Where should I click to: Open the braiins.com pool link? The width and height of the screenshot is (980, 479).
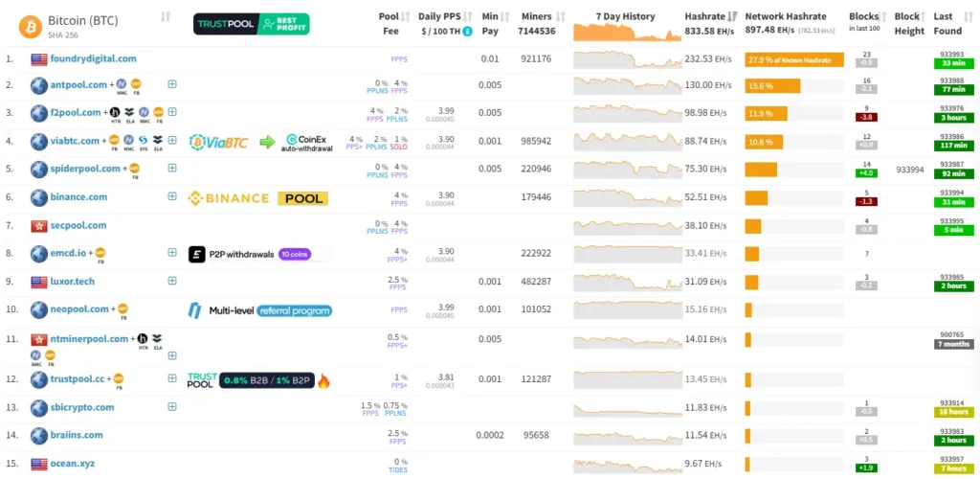(78, 436)
